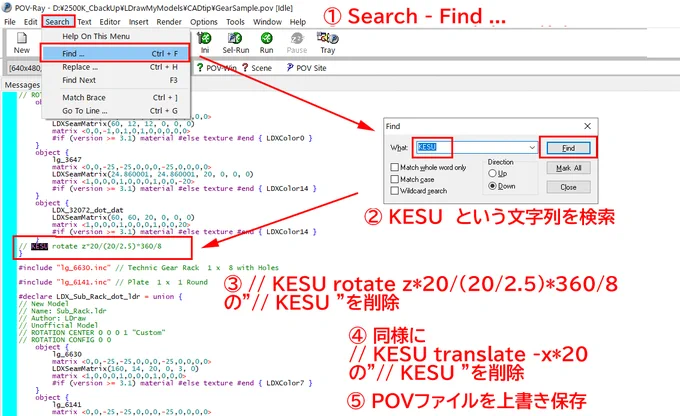Open the Help menu
The height and width of the screenshot is (416, 680).
pyautogui.click(x=298, y=22)
